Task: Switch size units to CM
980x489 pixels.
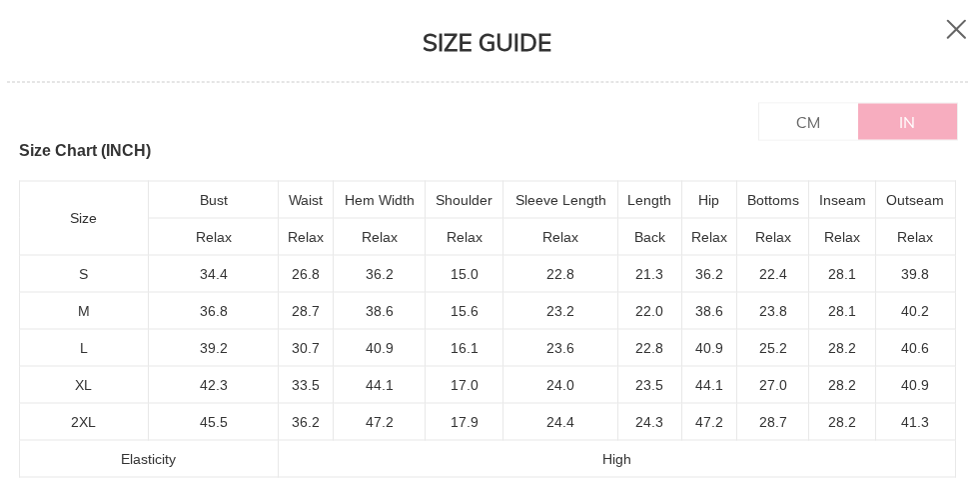Action: click(x=808, y=122)
